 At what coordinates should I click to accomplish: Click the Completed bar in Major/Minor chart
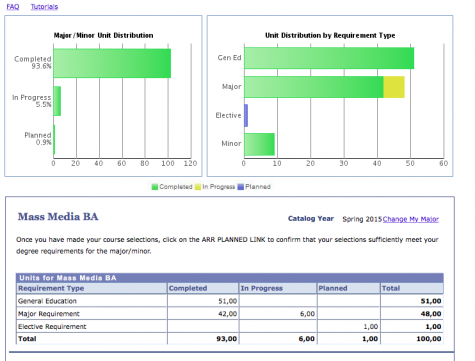pos(112,63)
